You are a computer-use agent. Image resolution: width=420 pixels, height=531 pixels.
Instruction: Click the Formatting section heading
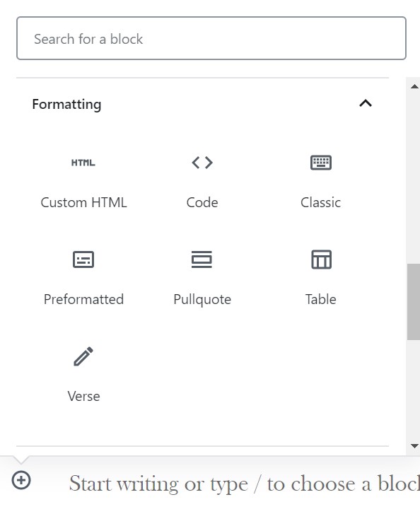pyautogui.click(x=66, y=105)
